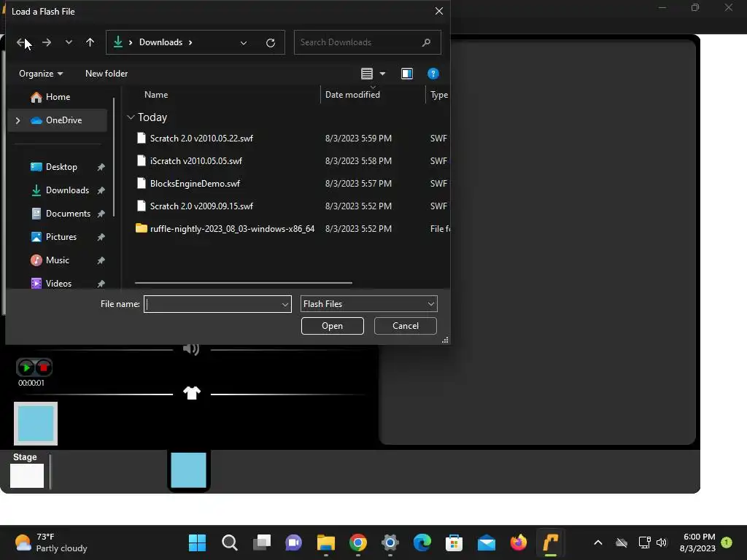Select Home in navigation pane
The image size is (747, 560).
58,97
